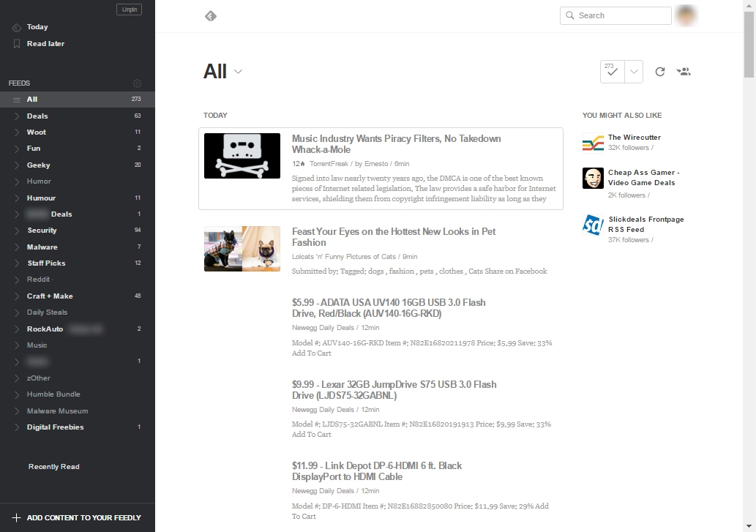Open Recently Read

(x=53, y=466)
